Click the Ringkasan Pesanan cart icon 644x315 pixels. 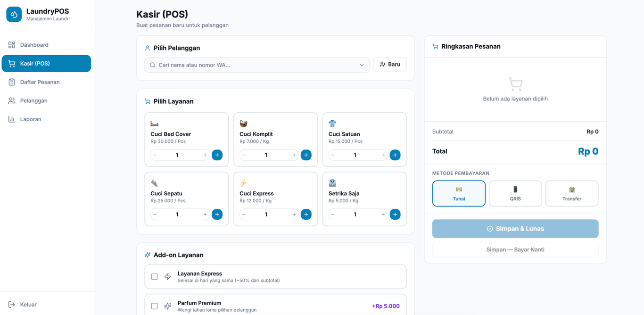point(435,47)
